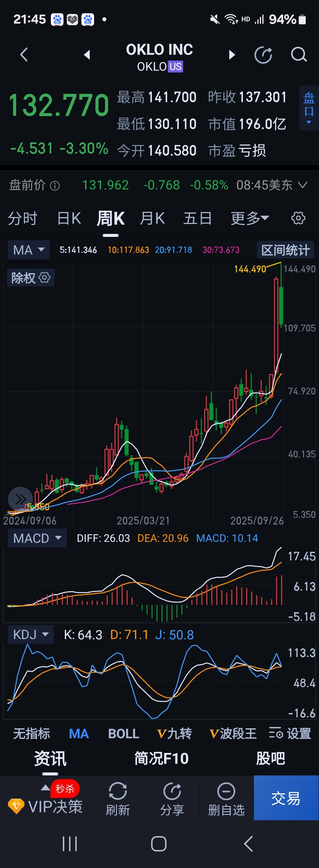The height and width of the screenshot is (868, 319).
Task: Tap the Wi-Fi icon in status bar
Action: tap(231, 19)
